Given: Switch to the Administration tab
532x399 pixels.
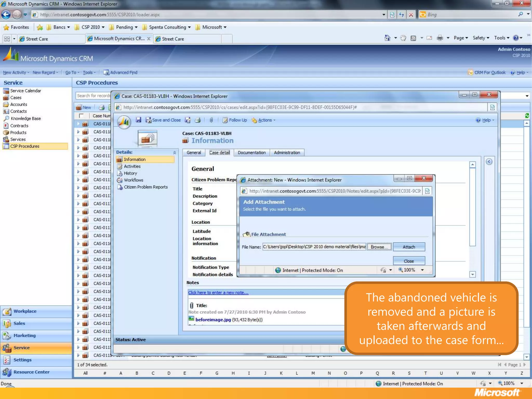Looking at the screenshot, I should pos(287,152).
